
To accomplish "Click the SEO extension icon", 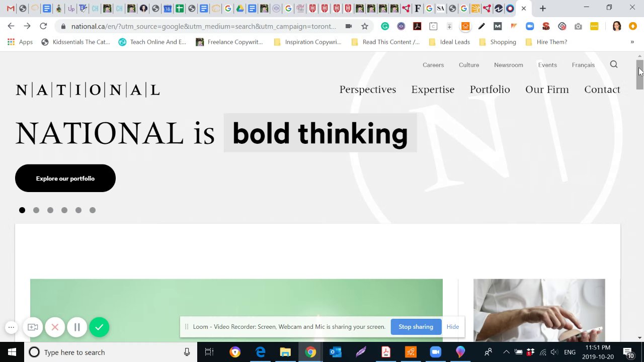I will tap(546, 26).
